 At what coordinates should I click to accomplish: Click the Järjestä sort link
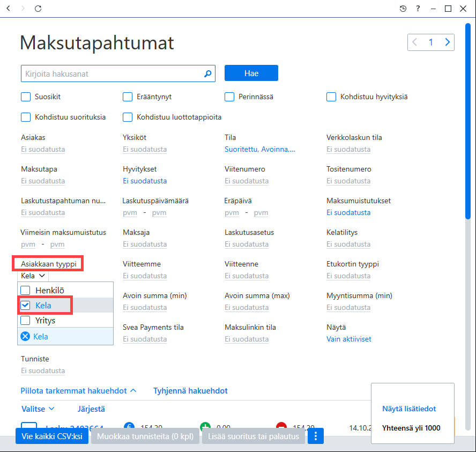pos(91,409)
